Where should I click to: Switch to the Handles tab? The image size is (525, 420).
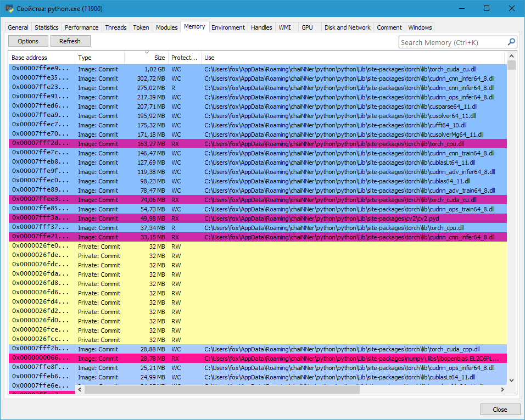pyautogui.click(x=261, y=27)
